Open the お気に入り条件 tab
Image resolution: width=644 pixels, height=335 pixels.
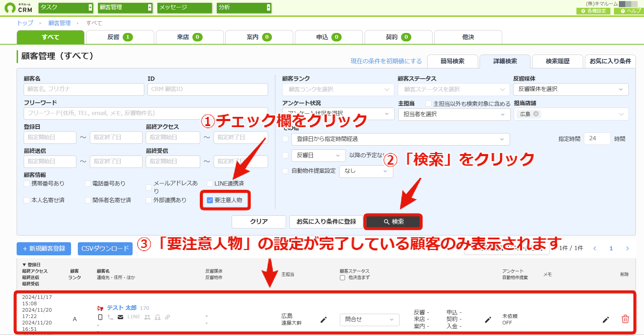point(610,61)
